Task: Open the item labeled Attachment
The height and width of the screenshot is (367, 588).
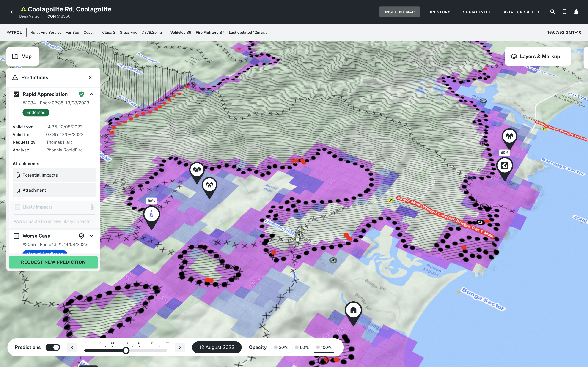Action: click(x=54, y=190)
